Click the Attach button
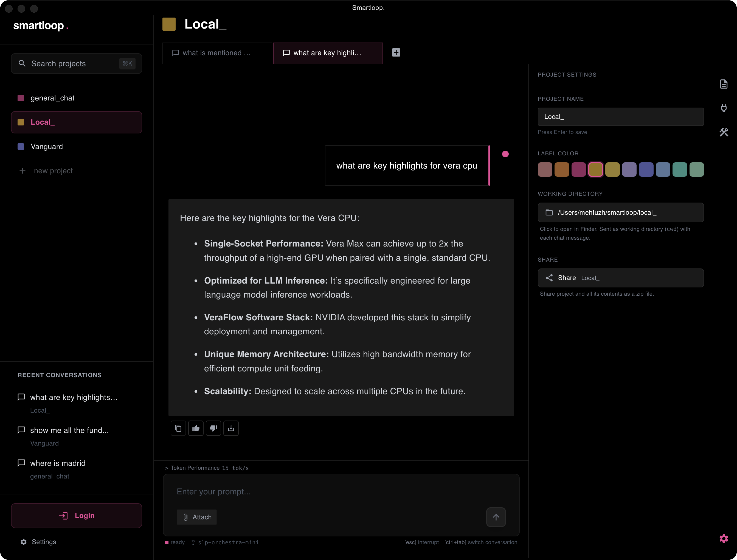737x560 pixels. (x=197, y=517)
